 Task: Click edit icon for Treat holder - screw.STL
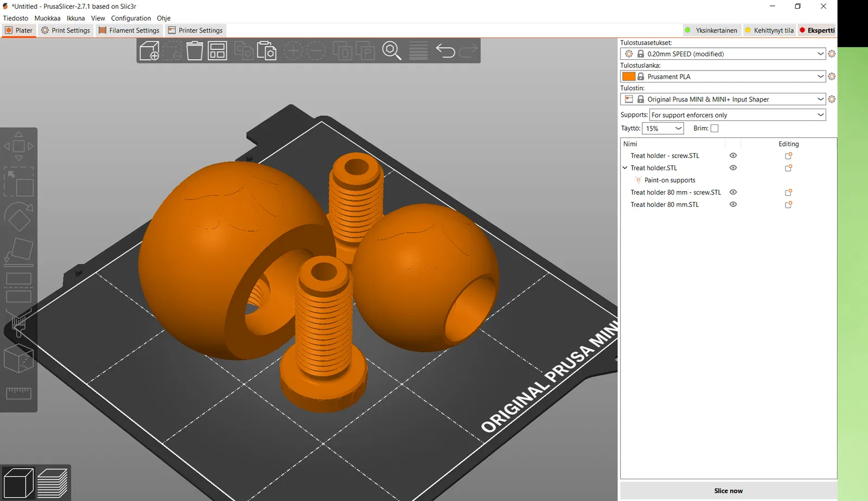pos(788,156)
